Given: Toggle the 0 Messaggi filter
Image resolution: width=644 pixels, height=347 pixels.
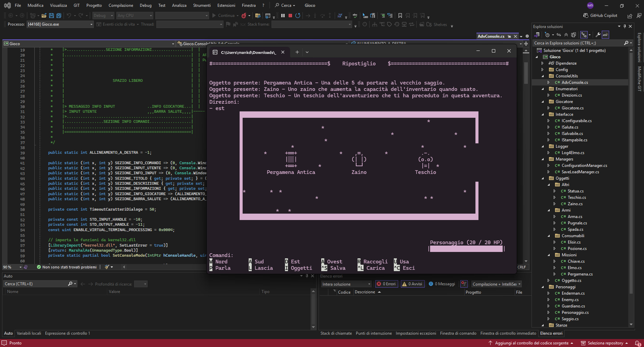Looking at the screenshot, I should pos(442,284).
